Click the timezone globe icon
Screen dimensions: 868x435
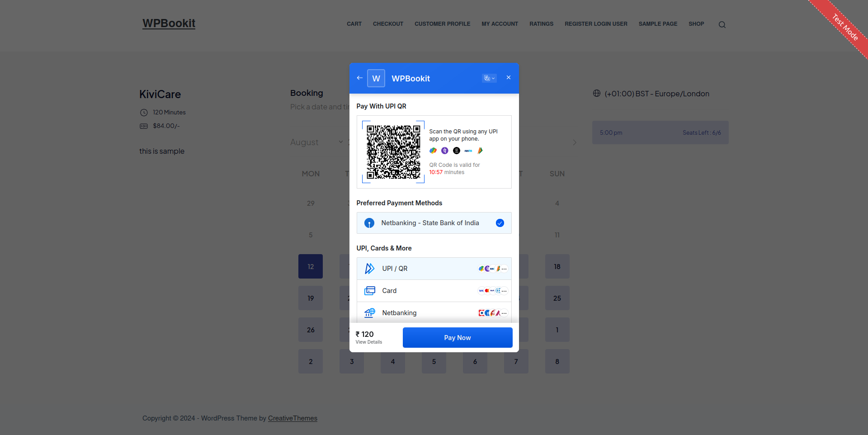tap(597, 94)
